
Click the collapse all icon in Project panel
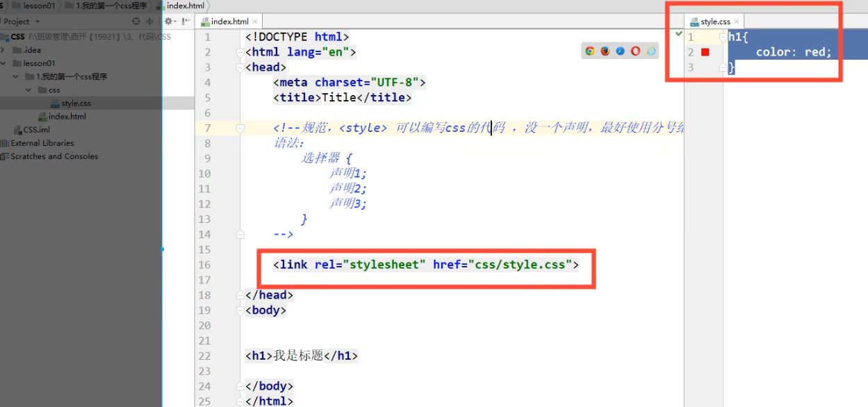pyautogui.click(x=149, y=22)
